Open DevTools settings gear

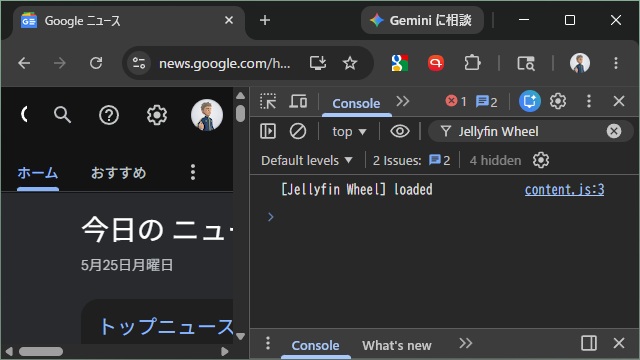558,101
